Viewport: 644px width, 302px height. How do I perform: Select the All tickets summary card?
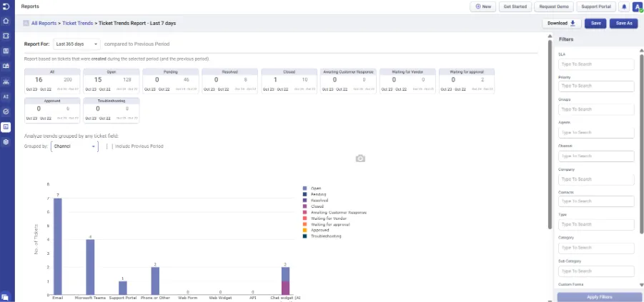(52, 81)
